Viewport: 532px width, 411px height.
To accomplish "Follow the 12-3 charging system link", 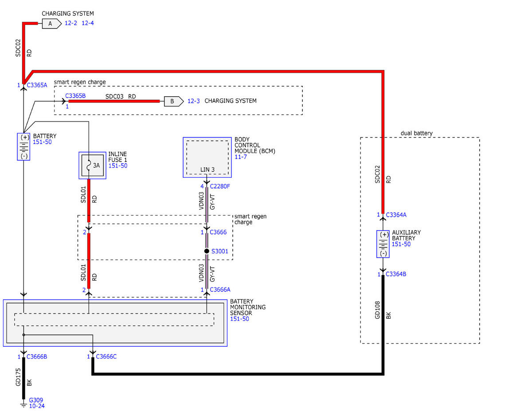I will (x=194, y=101).
